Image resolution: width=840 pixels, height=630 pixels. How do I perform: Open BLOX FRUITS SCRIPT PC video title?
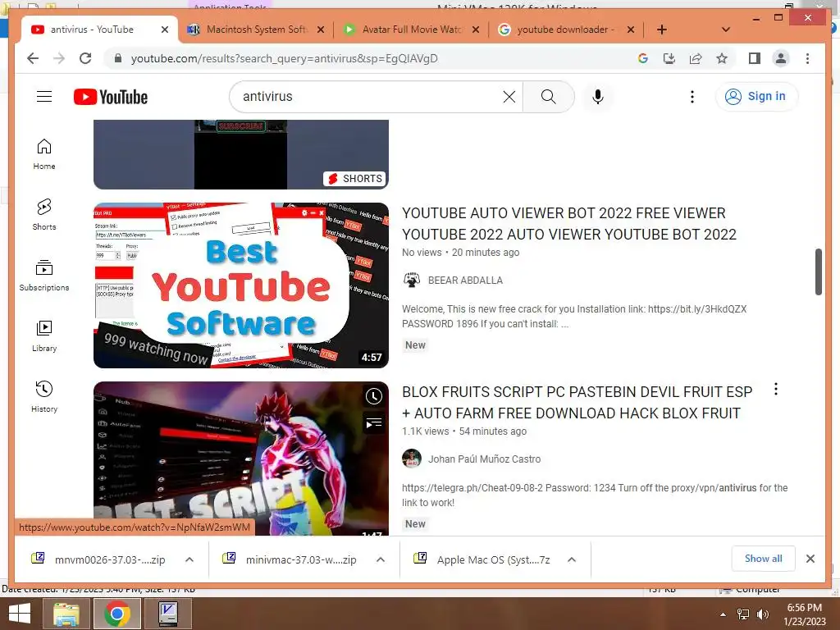pos(577,402)
